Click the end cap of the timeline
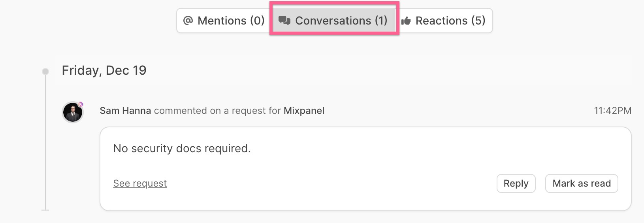 (x=45, y=210)
